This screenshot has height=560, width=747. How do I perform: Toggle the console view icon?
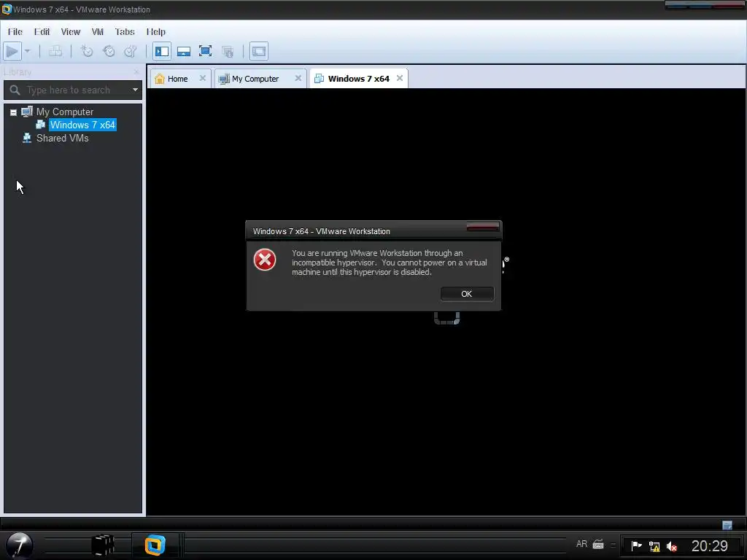point(259,51)
